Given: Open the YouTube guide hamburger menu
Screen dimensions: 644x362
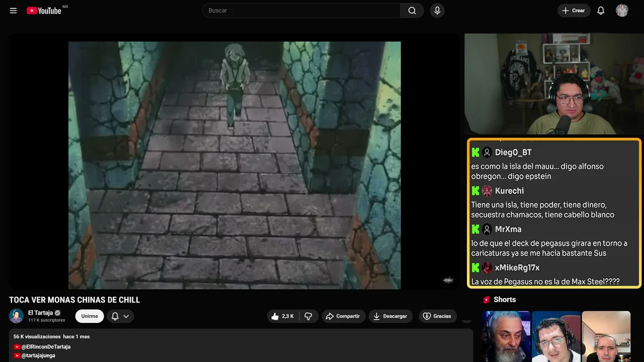Looking at the screenshot, I should pos(13,11).
